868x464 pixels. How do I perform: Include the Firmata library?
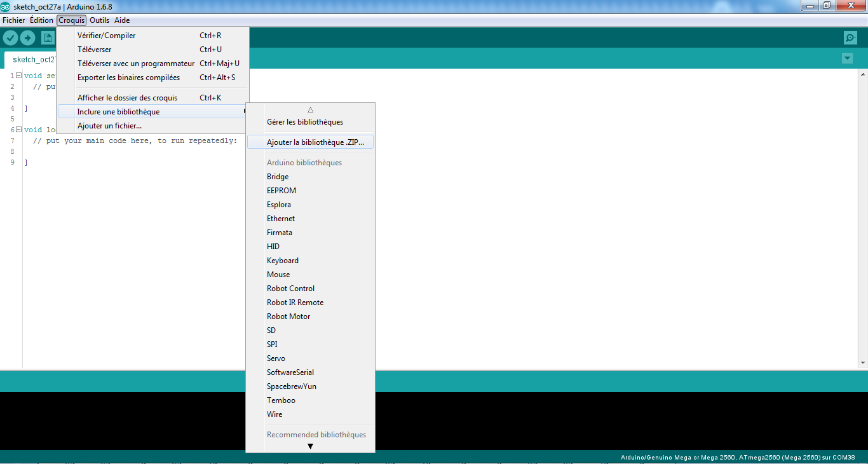click(310, 233)
